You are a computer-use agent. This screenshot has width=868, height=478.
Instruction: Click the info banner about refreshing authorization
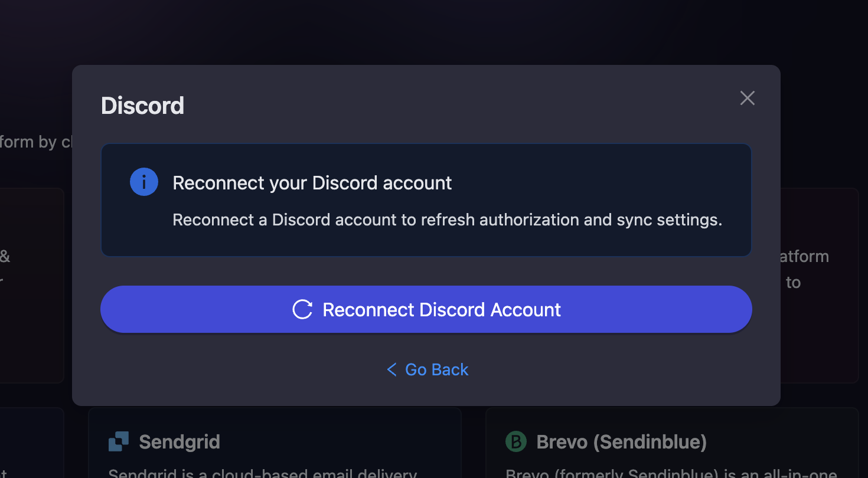pos(426,199)
